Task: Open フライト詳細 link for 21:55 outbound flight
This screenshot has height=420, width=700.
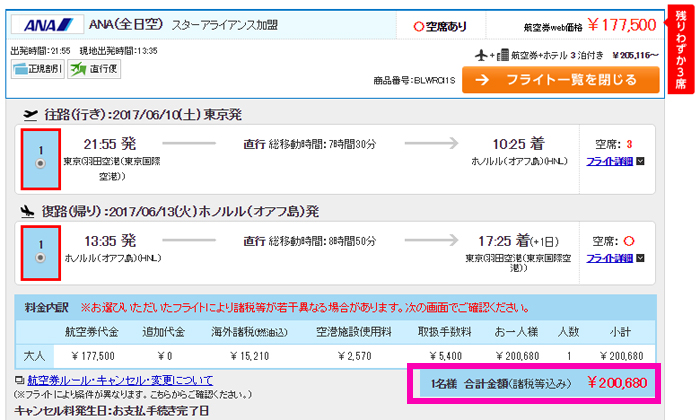Action: pyautogui.click(x=609, y=161)
